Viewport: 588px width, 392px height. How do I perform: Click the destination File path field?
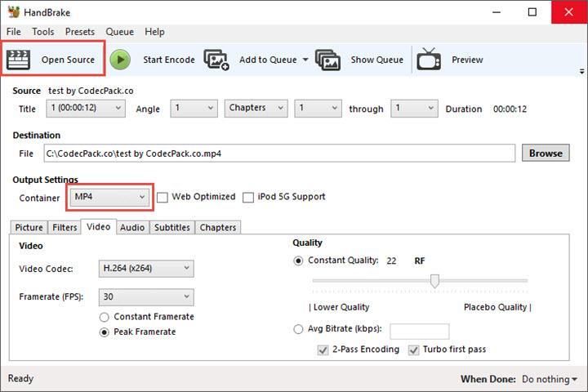[x=278, y=153]
